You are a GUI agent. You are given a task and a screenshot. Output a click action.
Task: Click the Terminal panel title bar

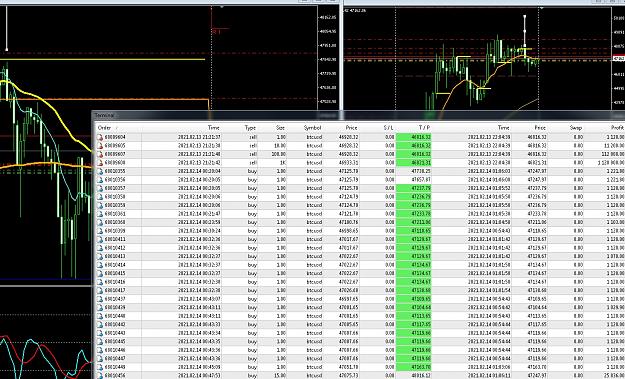[x=359, y=115]
